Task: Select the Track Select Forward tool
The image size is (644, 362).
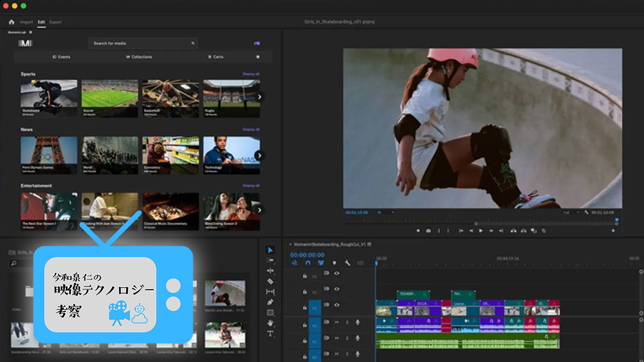Action: (270, 260)
